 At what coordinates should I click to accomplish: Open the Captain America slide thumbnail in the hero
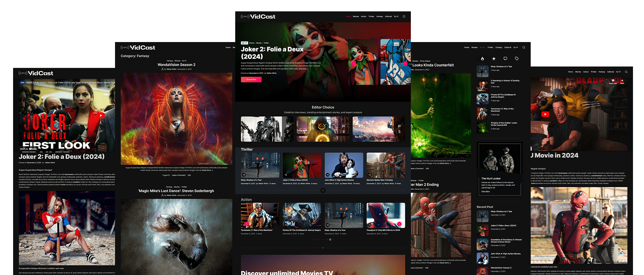pos(396,62)
